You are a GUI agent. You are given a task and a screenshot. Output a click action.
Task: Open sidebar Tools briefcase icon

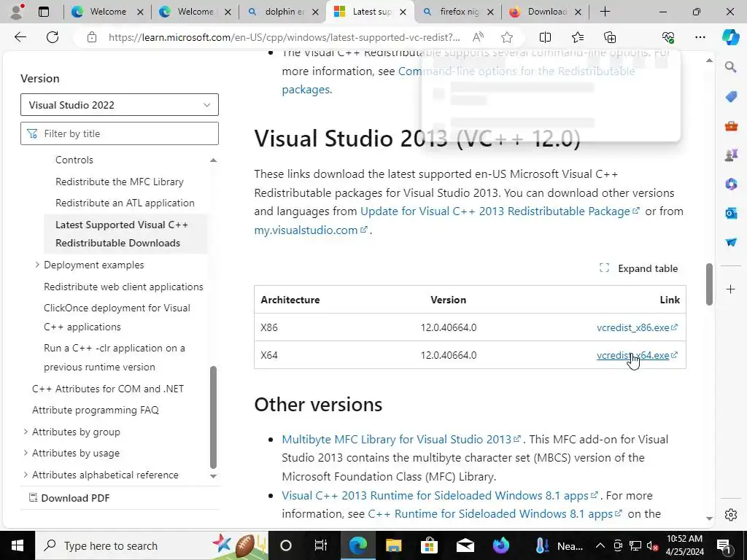[731, 125]
